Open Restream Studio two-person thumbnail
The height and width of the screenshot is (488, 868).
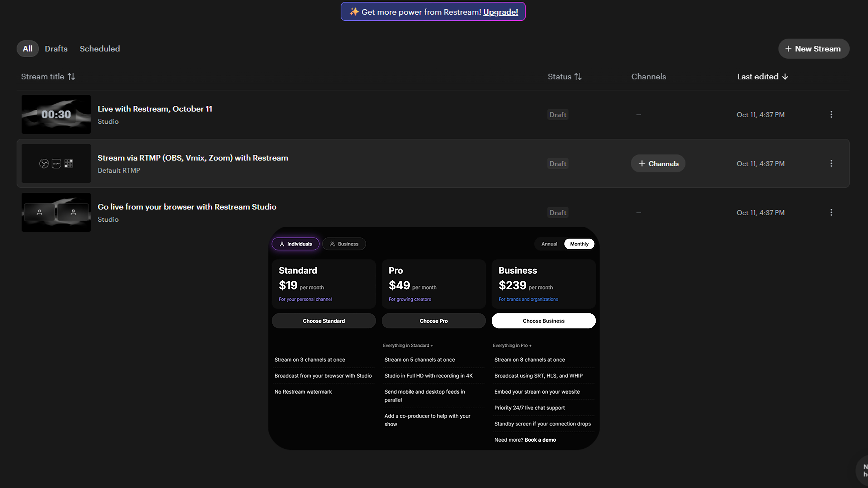pos(56,213)
